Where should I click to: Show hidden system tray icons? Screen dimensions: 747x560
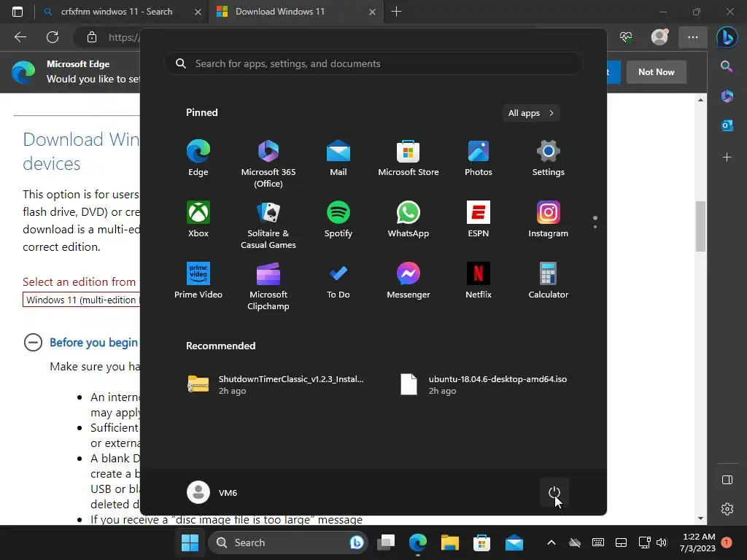(x=551, y=542)
